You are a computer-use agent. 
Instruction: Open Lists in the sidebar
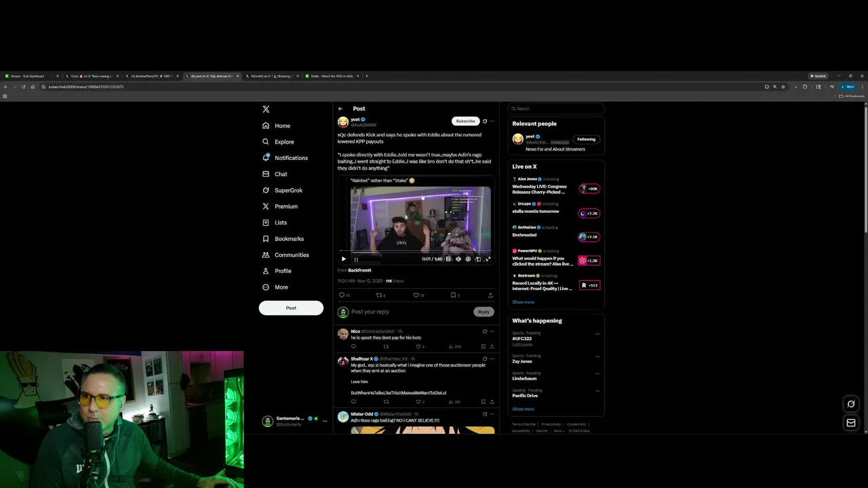[275, 222]
